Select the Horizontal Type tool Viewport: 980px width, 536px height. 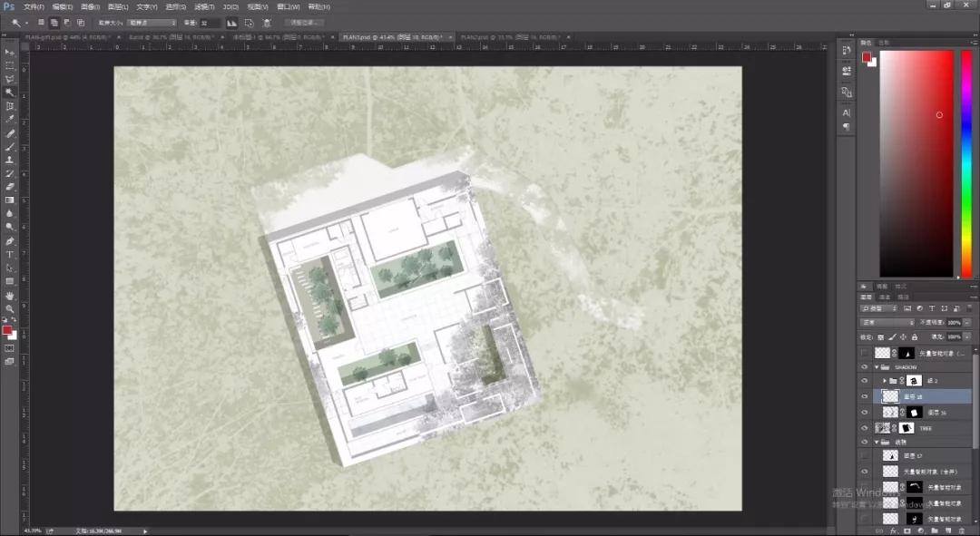coord(9,254)
